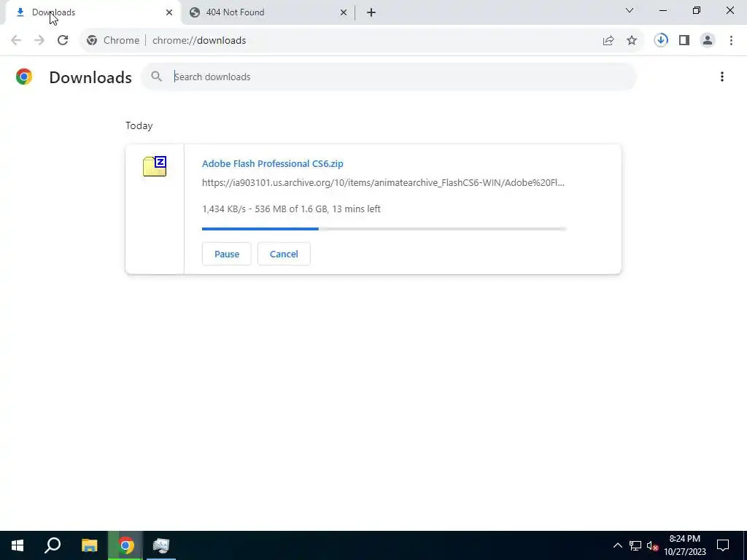This screenshot has height=560, width=747.
Task: Share this page using the share icon
Action: click(608, 41)
